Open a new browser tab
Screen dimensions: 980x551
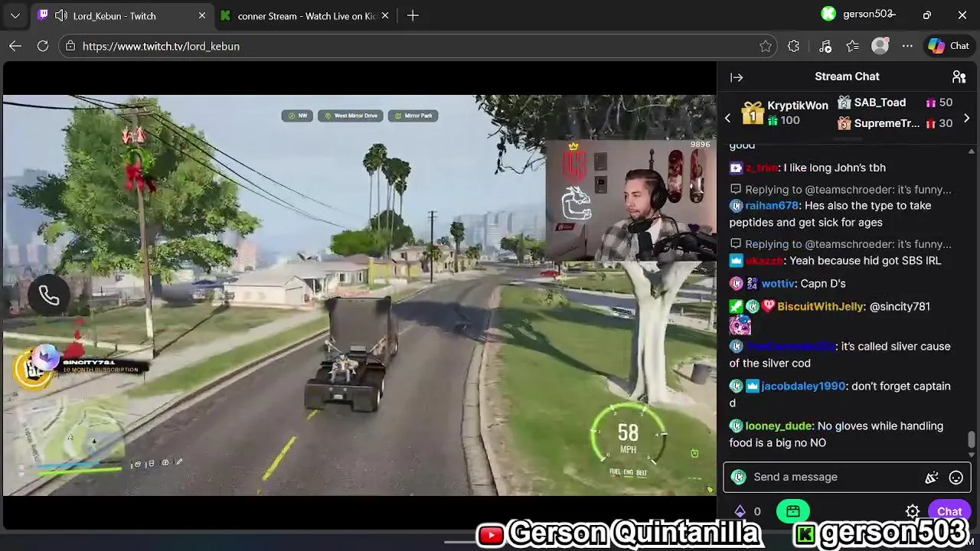tap(413, 15)
